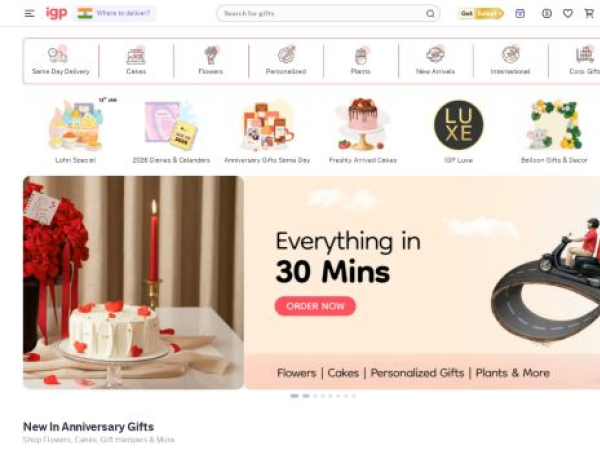Open the hamburger menu icon
Screen dimensions: 600x450
point(29,13)
